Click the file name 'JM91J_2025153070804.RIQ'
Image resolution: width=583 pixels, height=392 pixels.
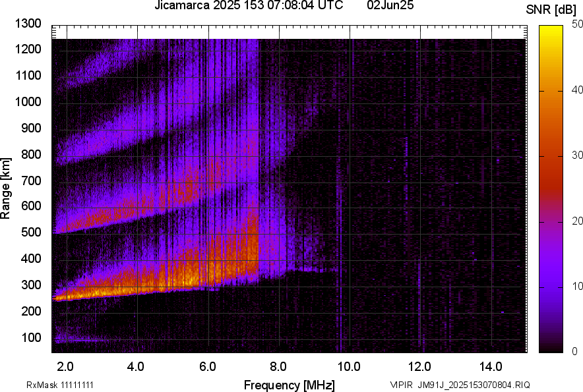(x=474, y=385)
